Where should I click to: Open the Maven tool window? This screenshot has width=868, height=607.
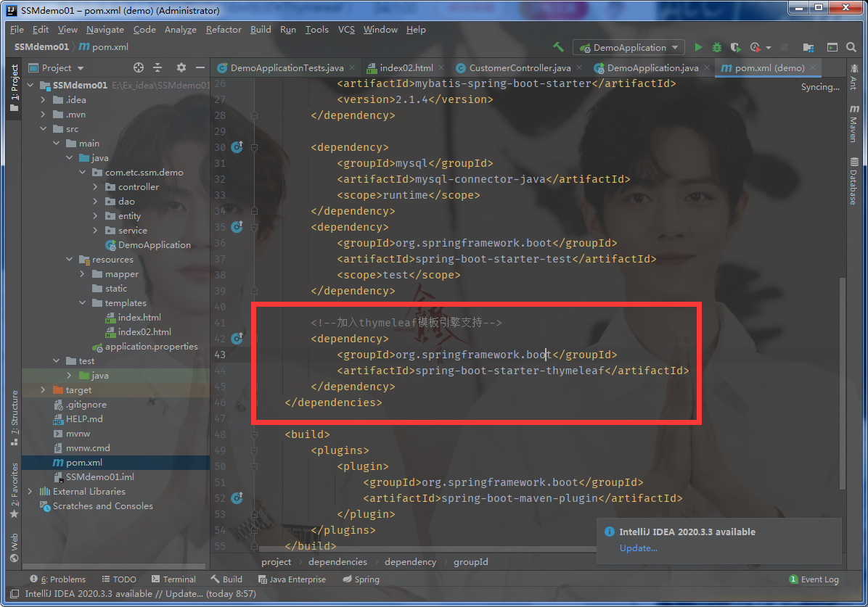[x=853, y=123]
